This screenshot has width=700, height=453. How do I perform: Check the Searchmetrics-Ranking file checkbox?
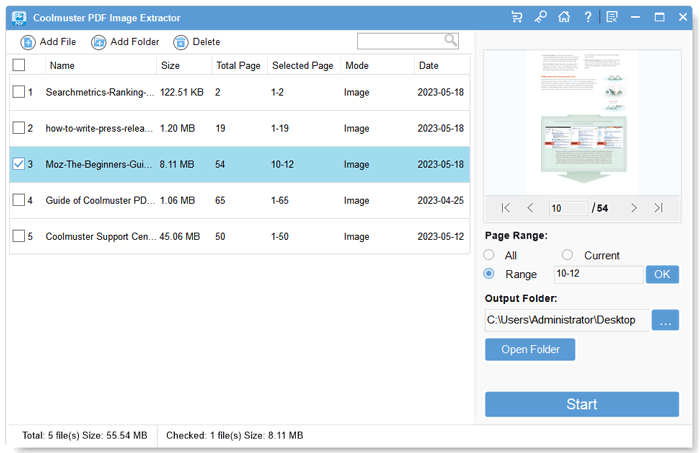click(19, 92)
